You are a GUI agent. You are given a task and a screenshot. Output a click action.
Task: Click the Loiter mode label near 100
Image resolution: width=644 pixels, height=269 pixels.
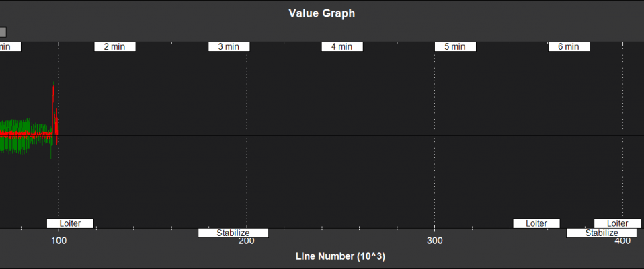click(70, 223)
